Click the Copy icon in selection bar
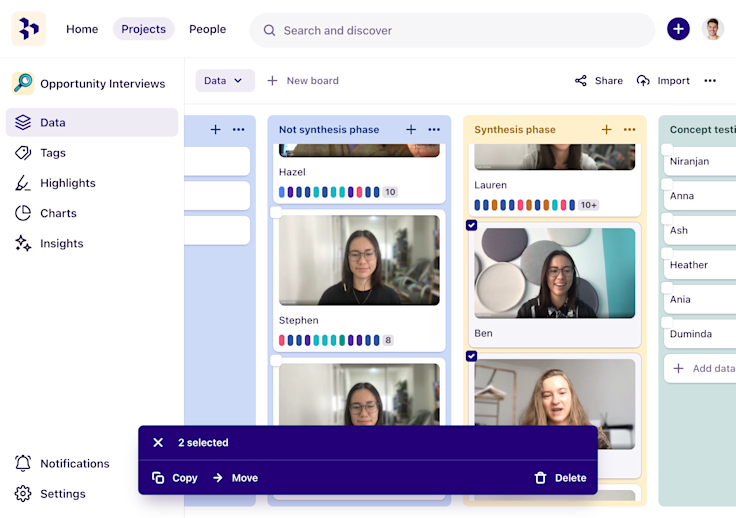736x518 pixels. (x=158, y=478)
